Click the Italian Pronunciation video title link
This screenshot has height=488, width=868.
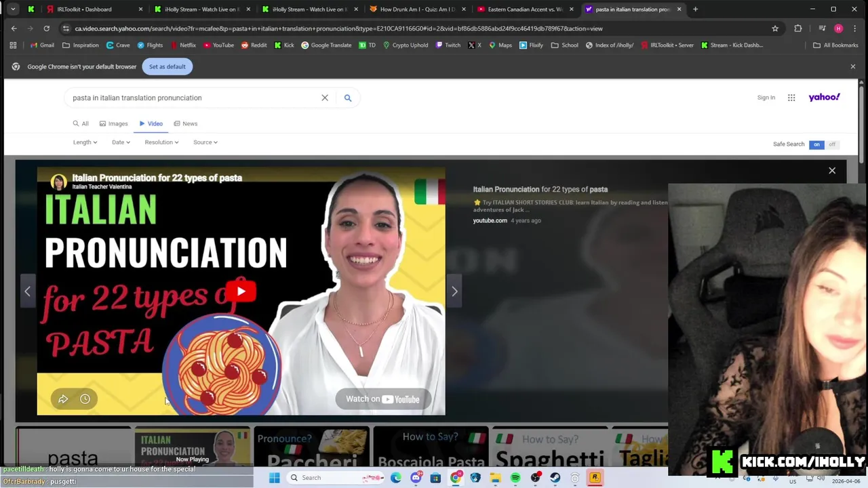[540, 189]
